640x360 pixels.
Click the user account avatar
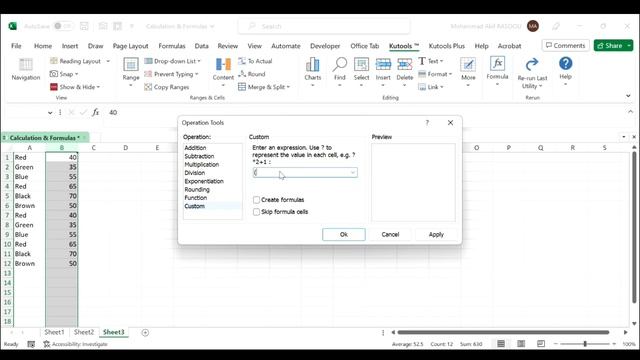(533, 26)
